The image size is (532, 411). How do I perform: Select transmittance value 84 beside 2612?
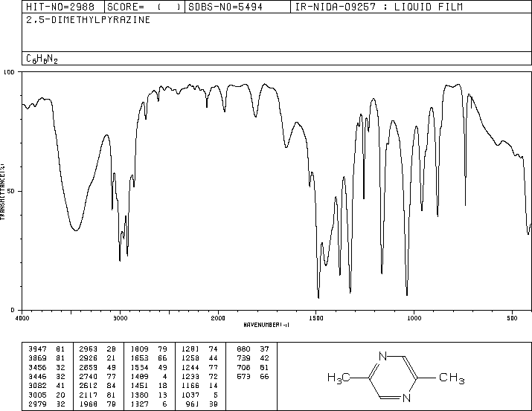(x=112, y=386)
